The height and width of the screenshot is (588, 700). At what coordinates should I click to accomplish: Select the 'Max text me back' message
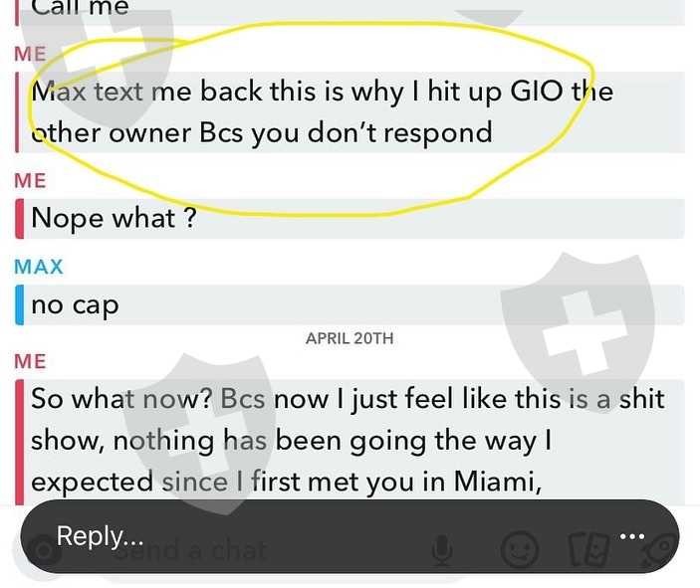[350, 112]
